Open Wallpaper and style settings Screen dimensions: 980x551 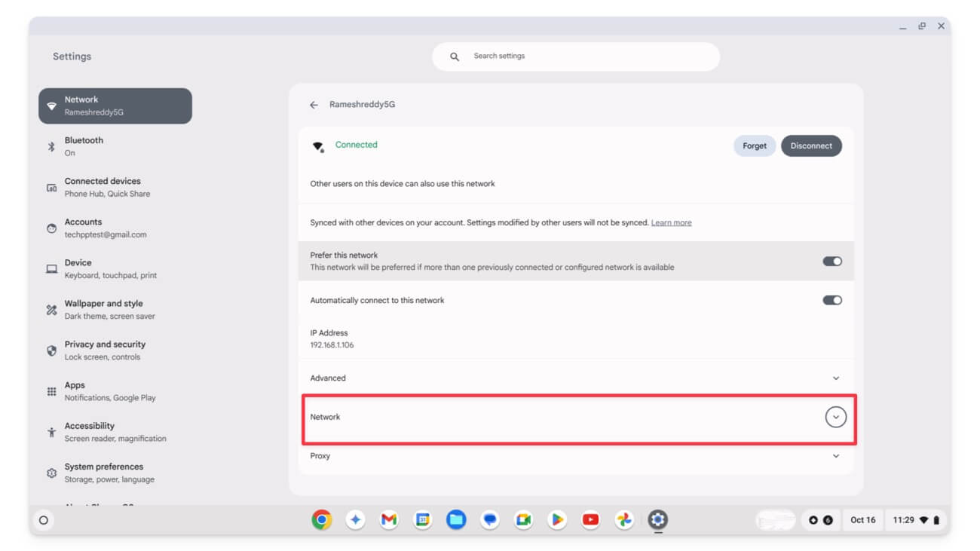115,310
